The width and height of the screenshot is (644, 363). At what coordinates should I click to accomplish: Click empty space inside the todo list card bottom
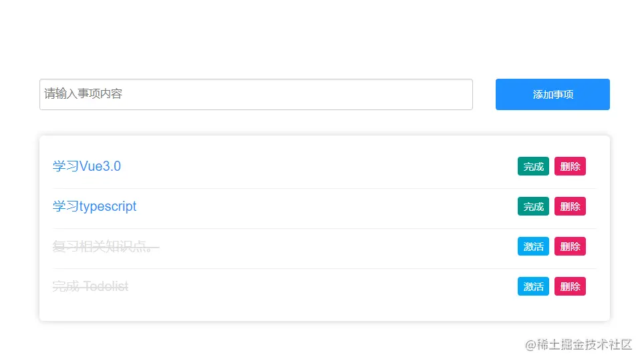pyautogui.click(x=324, y=310)
